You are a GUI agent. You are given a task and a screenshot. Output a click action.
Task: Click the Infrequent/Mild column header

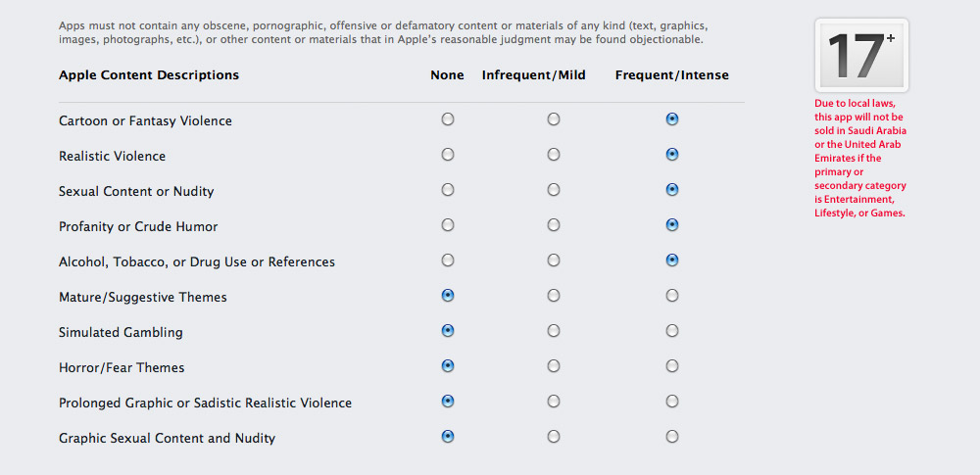pyautogui.click(x=534, y=75)
